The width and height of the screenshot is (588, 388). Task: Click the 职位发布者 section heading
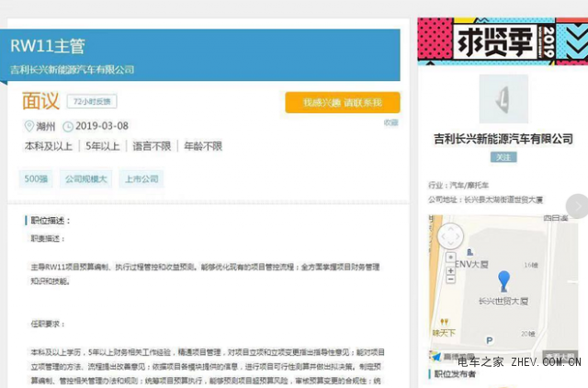pos(455,374)
